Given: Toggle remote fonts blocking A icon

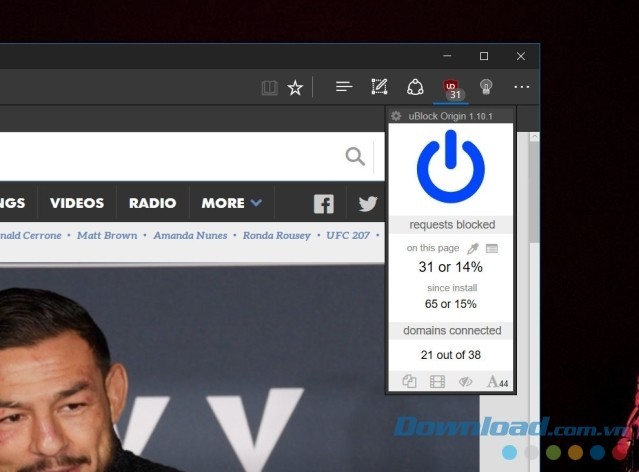Looking at the screenshot, I should click(497, 382).
